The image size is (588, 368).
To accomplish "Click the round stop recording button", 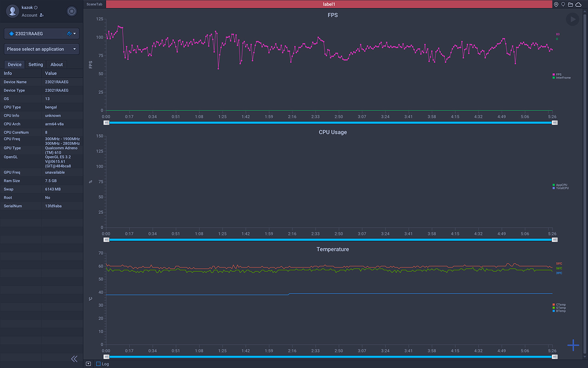I will (x=71, y=11).
